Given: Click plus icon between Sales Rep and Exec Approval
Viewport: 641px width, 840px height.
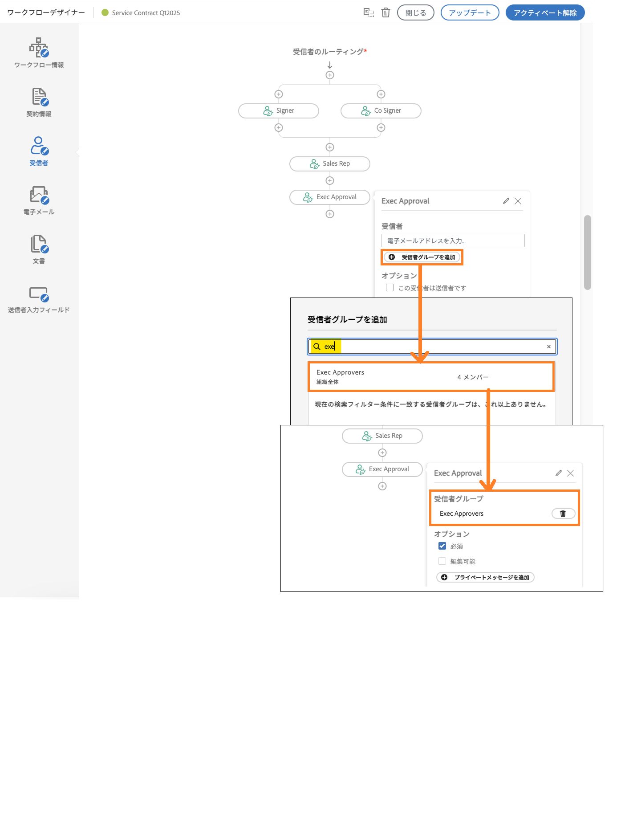Looking at the screenshot, I should 330,181.
